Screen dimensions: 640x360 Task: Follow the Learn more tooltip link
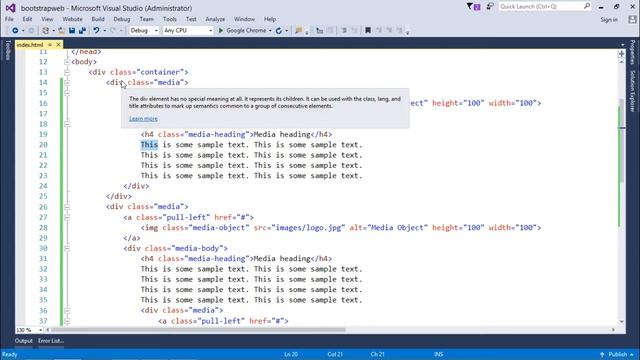coord(143,119)
